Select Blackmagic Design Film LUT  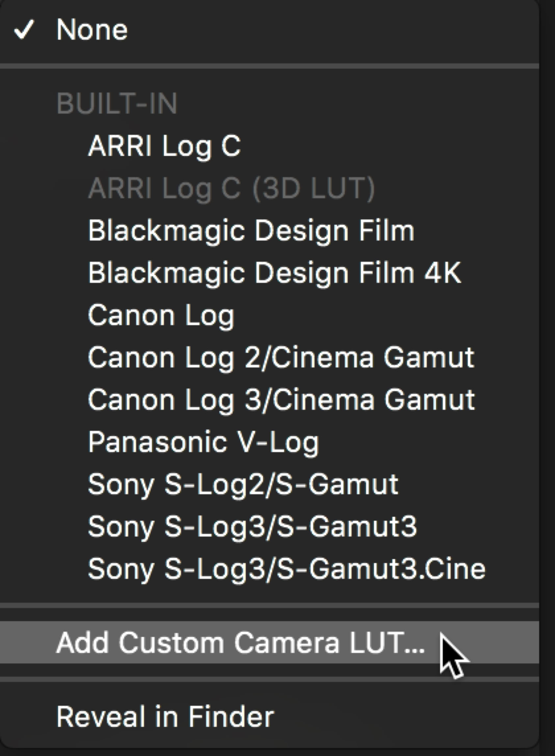click(x=251, y=231)
